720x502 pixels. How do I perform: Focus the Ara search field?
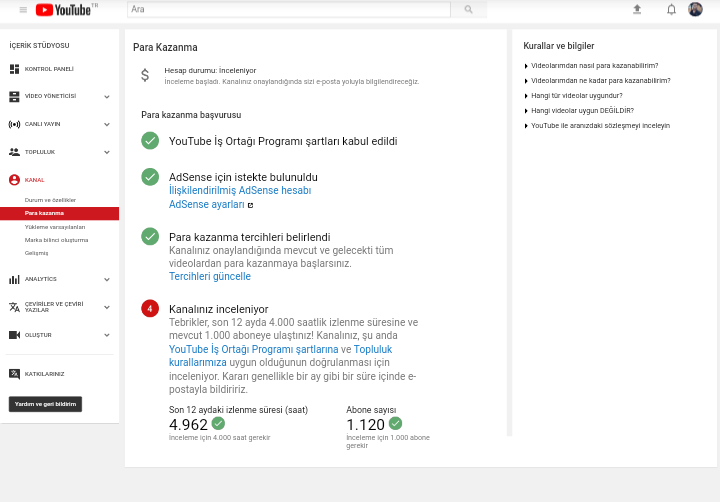click(289, 9)
